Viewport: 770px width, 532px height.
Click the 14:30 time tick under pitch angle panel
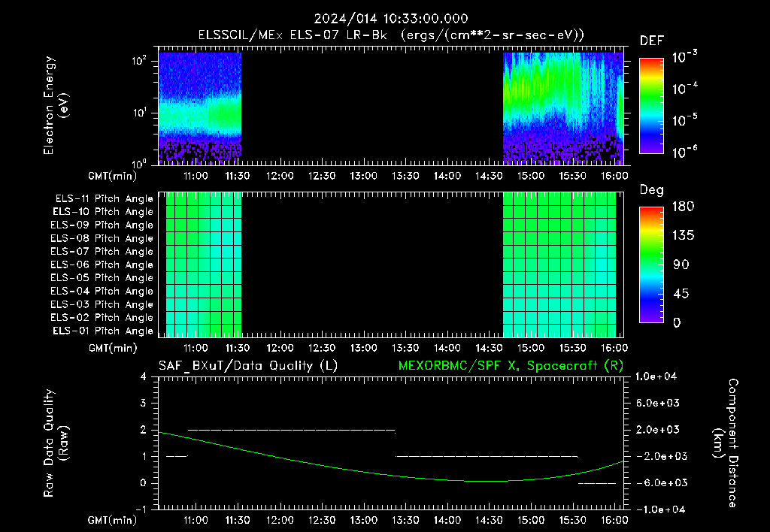489,348
